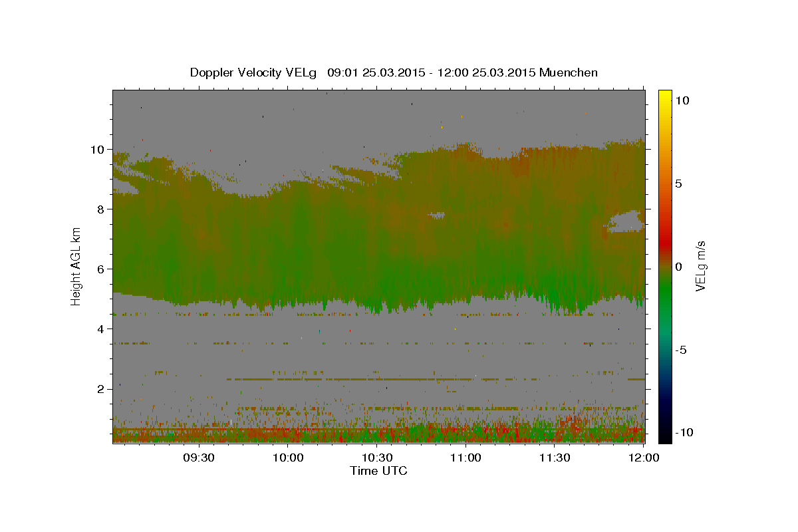Click the plot title 'Doppler Velocity VELg'
This screenshot has height=532, width=798.
(255, 72)
